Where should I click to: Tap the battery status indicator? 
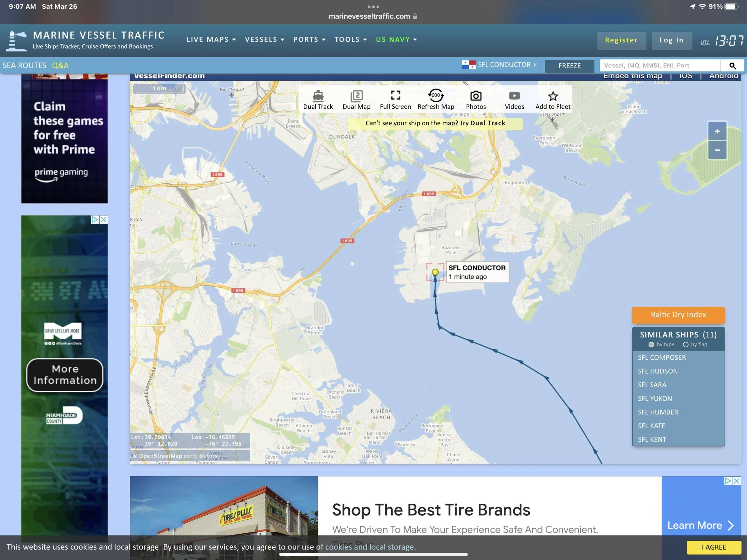click(x=731, y=7)
